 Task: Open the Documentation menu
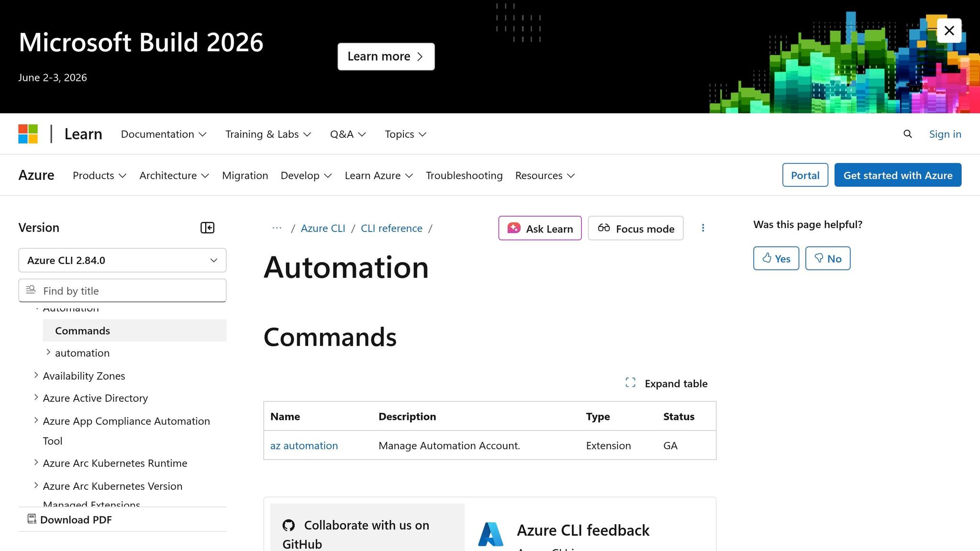click(x=163, y=134)
